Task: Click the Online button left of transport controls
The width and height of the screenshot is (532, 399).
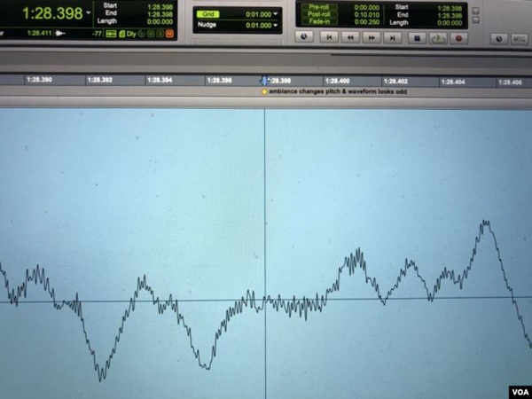Action: click(305, 37)
